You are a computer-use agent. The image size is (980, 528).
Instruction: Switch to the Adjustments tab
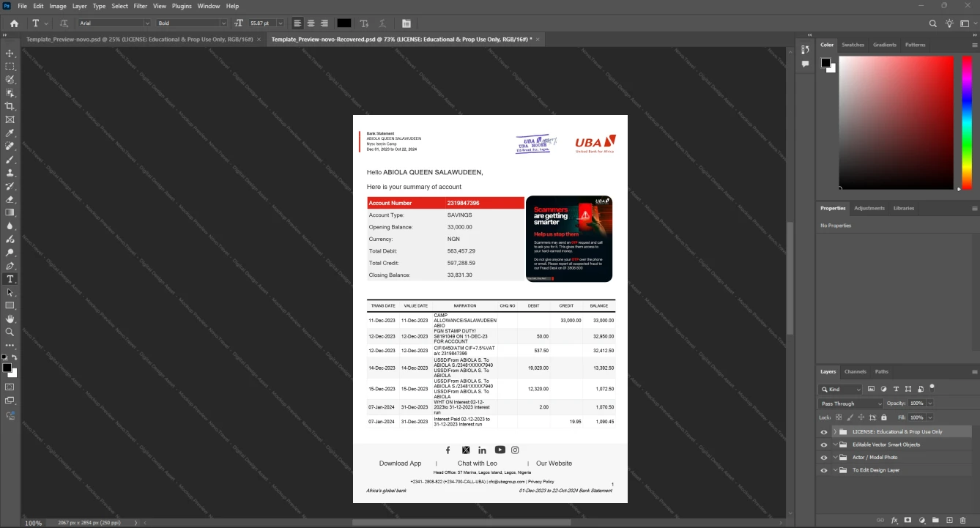[x=869, y=208]
